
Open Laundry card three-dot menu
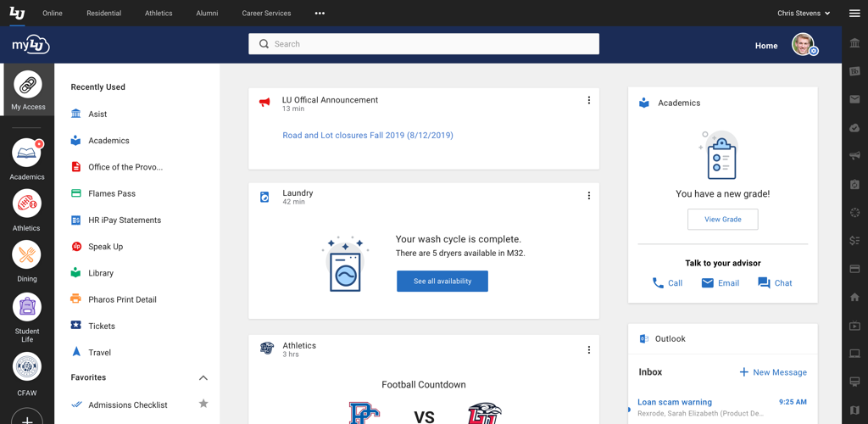tap(588, 195)
